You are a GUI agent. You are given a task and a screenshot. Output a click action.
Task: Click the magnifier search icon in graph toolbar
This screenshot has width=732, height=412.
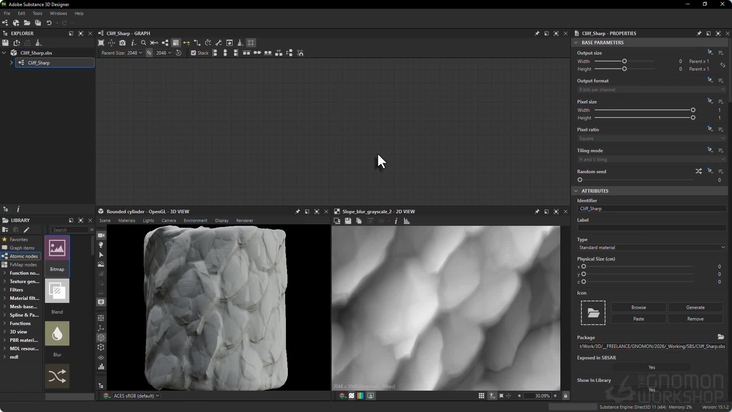(143, 43)
